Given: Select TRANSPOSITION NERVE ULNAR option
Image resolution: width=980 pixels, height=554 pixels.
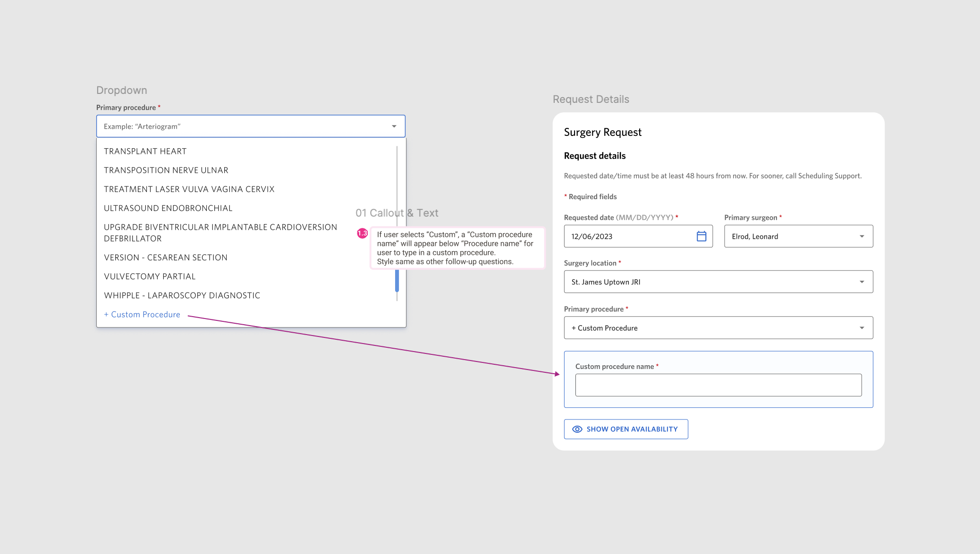Looking at the screenshot, I should click(x=166, y=170).
